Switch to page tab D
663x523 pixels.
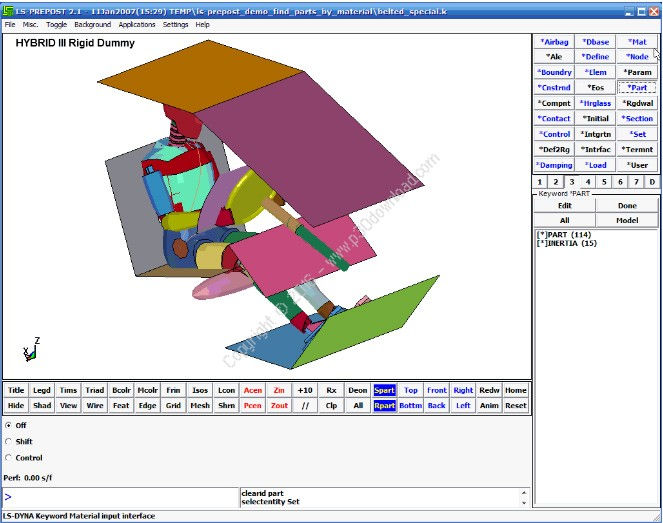tap(652, 182)
